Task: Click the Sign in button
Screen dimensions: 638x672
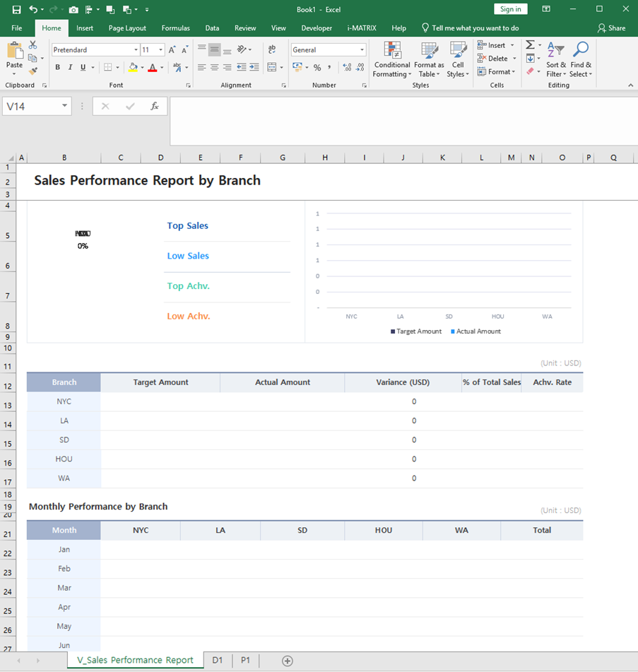Action: (x=510, y=9)
